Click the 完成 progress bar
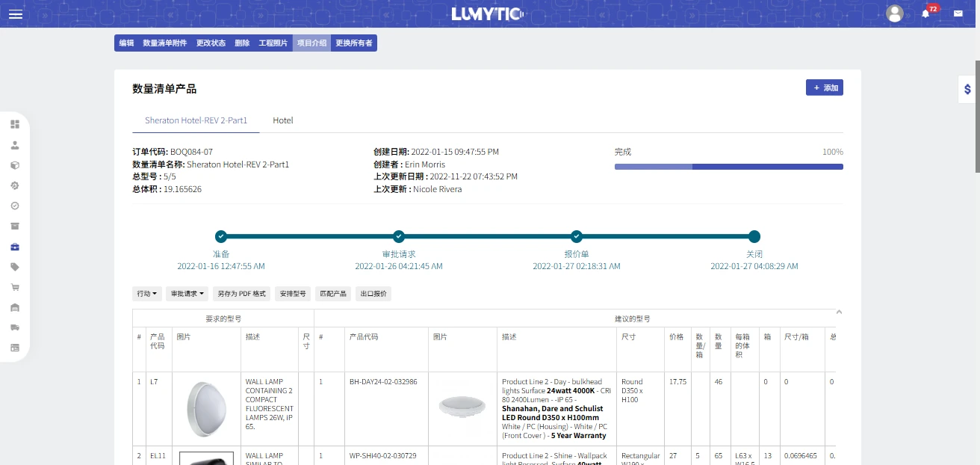This screenshot has height=465, width=980. 729,167
